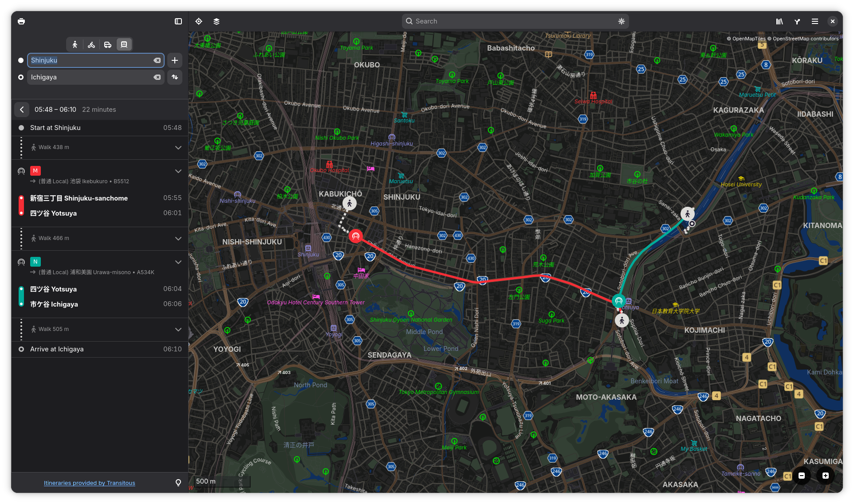854x504 pixels.
Task: Toggle the sidebar panel icon
Action: click(178, 21)
